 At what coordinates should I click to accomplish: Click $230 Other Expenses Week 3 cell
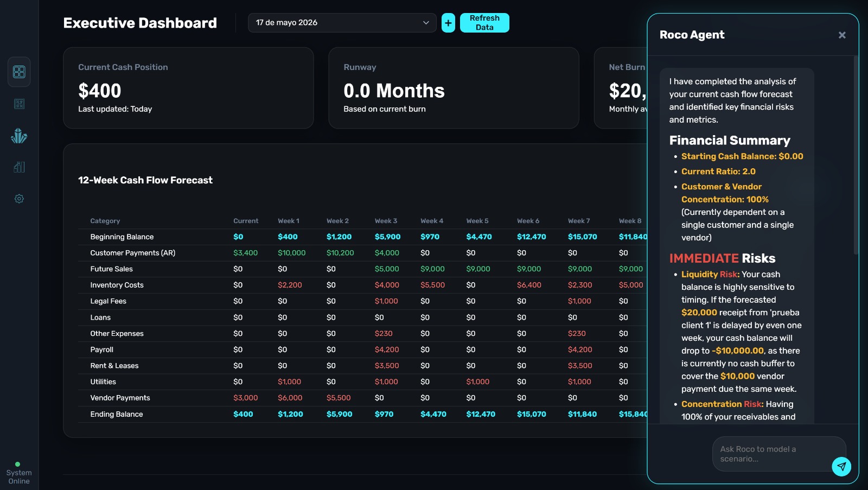(x=384, y=334)
